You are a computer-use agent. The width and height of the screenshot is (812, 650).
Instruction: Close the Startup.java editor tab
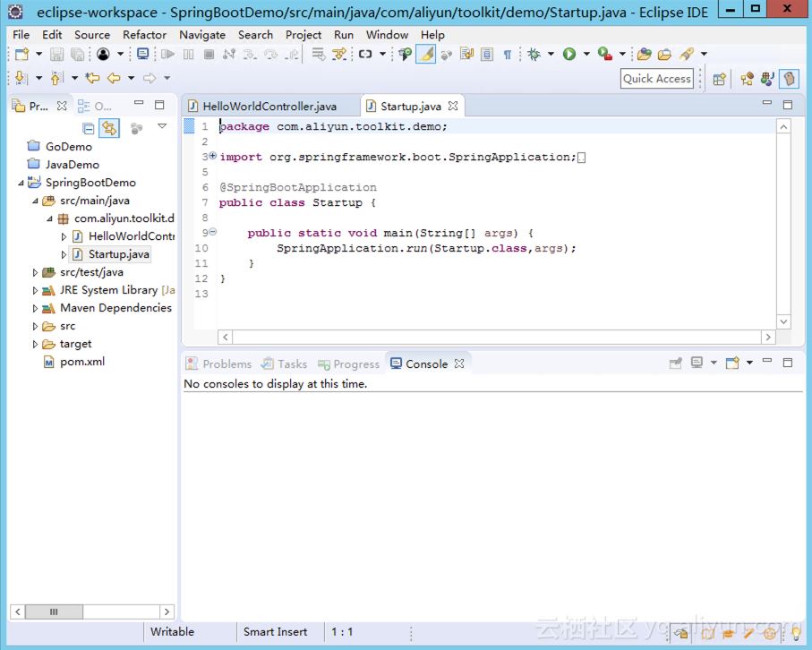pyautogui.click(x=453, y=106)
